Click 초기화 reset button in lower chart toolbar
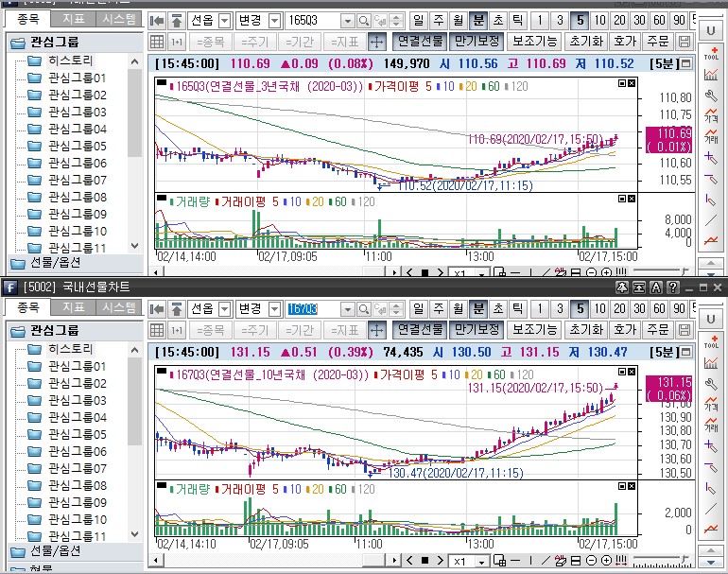728x574 pixels. [585, 330]
